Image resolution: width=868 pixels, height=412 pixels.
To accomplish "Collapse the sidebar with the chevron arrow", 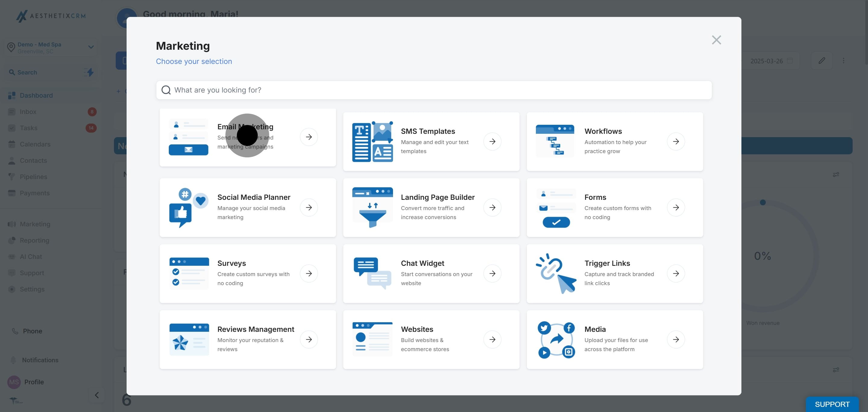I will point(97,395).
